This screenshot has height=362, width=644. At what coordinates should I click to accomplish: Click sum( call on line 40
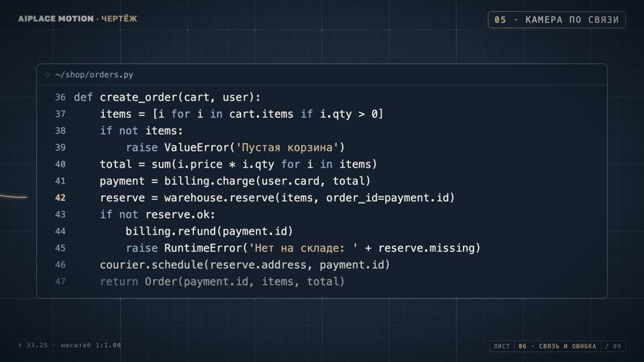click(164, 164)
